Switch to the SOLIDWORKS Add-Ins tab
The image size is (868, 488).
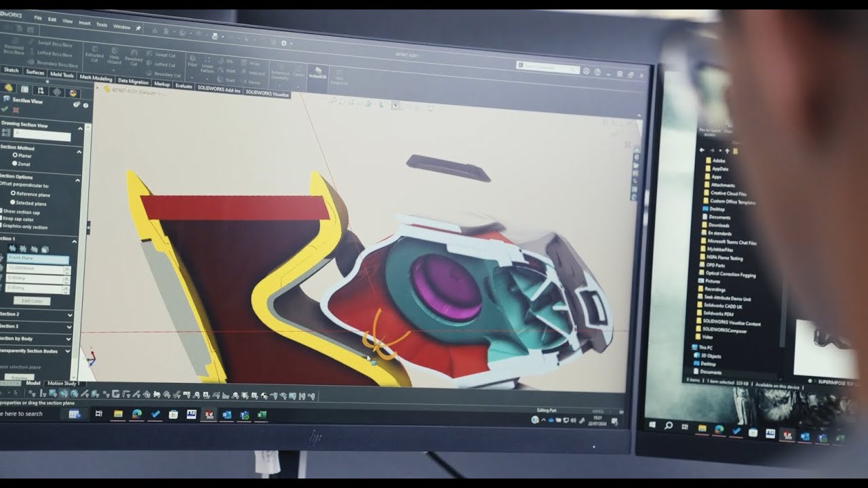click(219, 89)
